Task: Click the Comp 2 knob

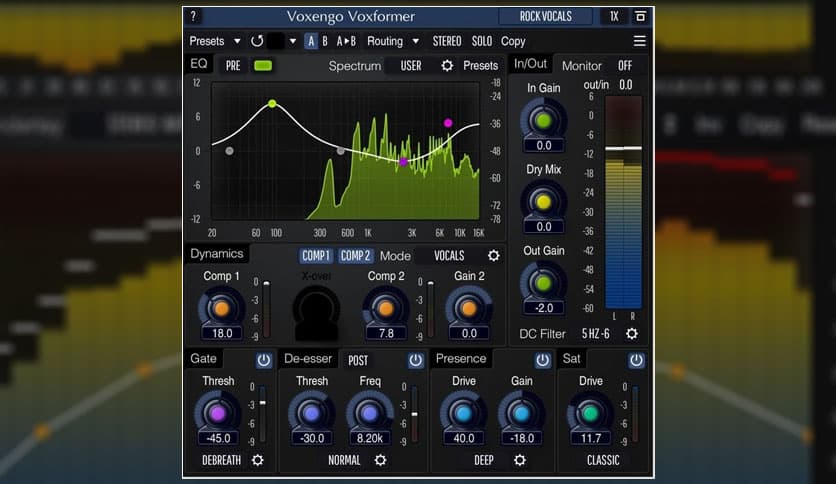Action: (386, 309)
